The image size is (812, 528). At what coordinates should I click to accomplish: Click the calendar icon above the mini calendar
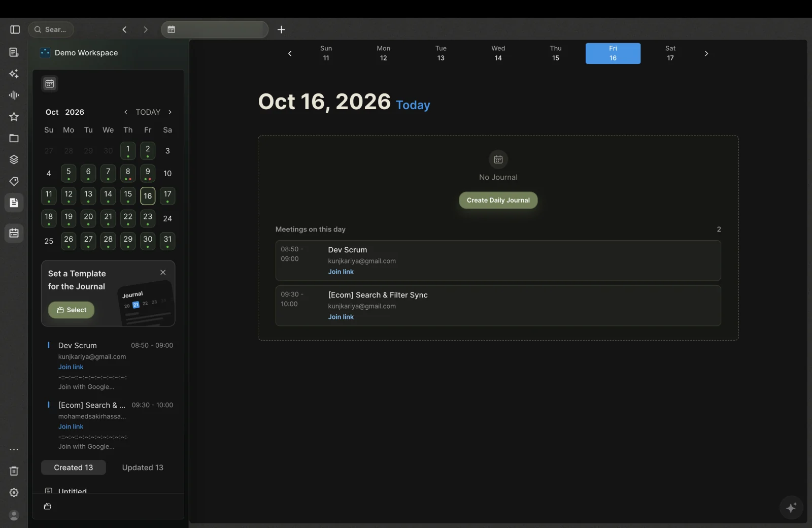click(x=50, y=84)
